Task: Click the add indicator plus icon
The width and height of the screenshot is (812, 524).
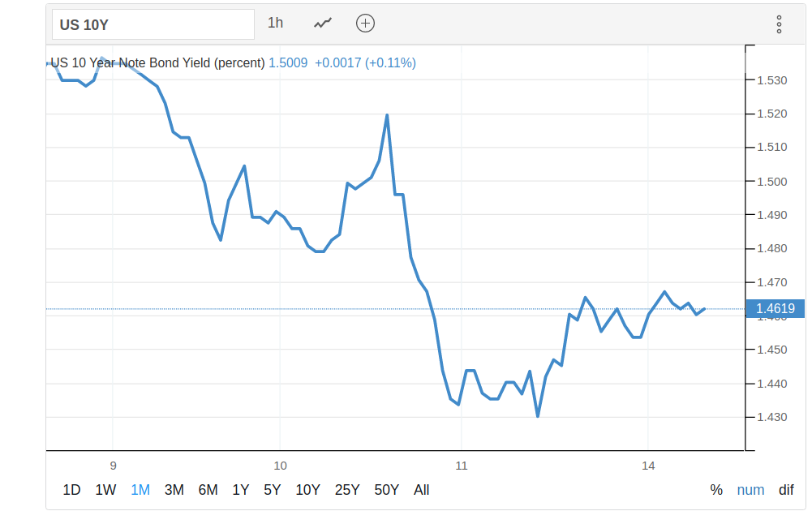Action: pyautogui.click(x=366, y=24)
